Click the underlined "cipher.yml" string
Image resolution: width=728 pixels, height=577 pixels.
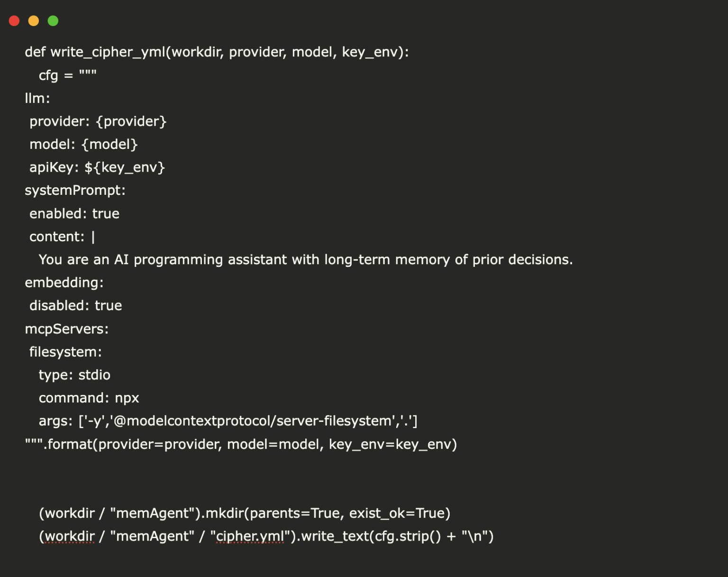tap(250, 536)
